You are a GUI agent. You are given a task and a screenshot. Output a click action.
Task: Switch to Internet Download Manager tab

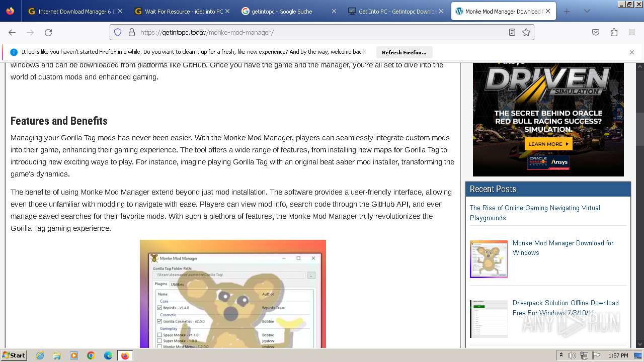tap(75, 11)
